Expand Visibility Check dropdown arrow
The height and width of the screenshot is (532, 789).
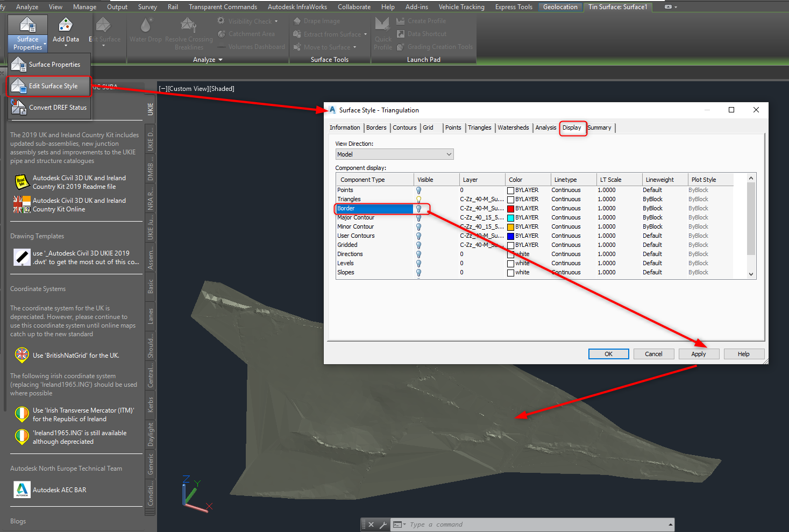[x=276, y=22]
